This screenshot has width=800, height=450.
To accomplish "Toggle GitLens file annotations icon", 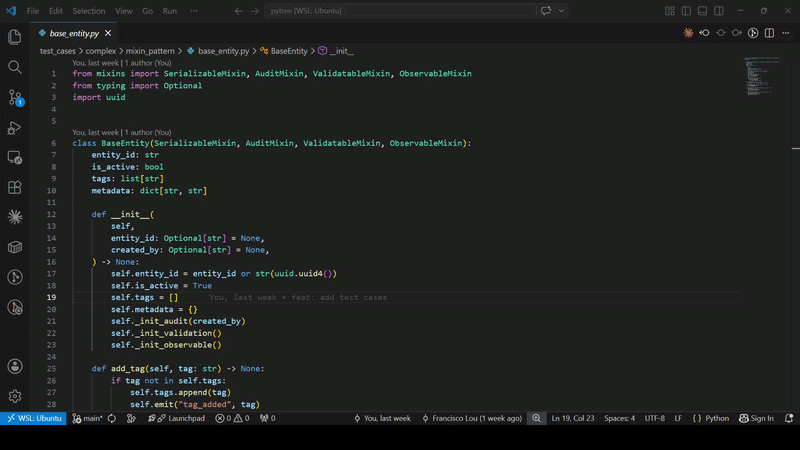I will pos(753,33).
